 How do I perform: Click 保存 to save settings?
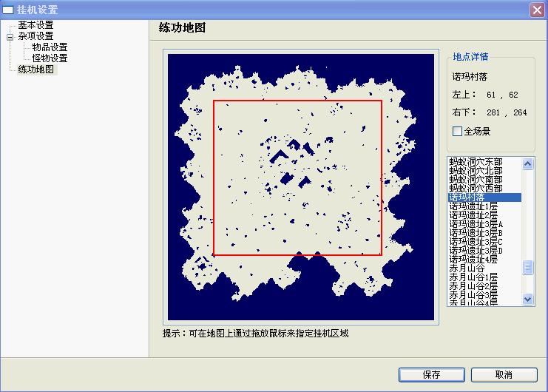click(x=432, y=375)
